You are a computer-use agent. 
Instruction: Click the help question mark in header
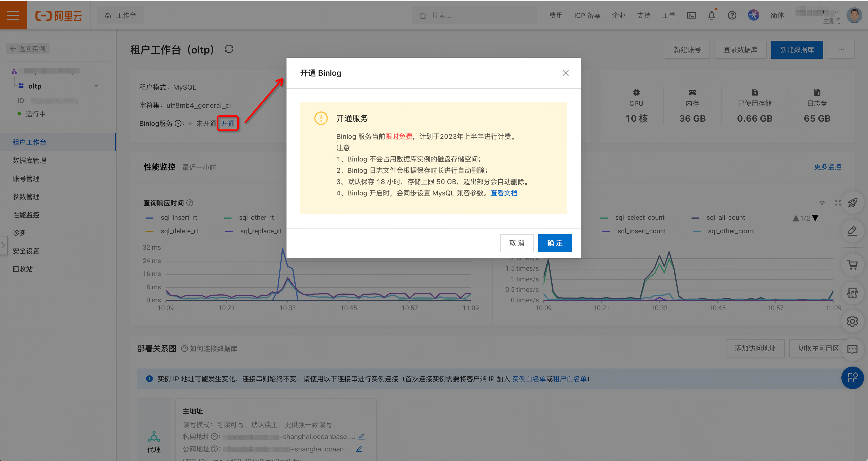(x=732, y=16)
